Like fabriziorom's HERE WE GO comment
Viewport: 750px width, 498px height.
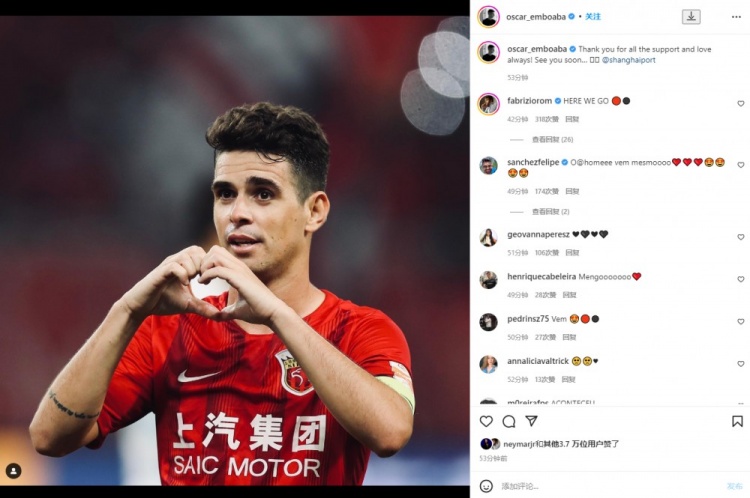pyautogui.click(x=740, y=103)
